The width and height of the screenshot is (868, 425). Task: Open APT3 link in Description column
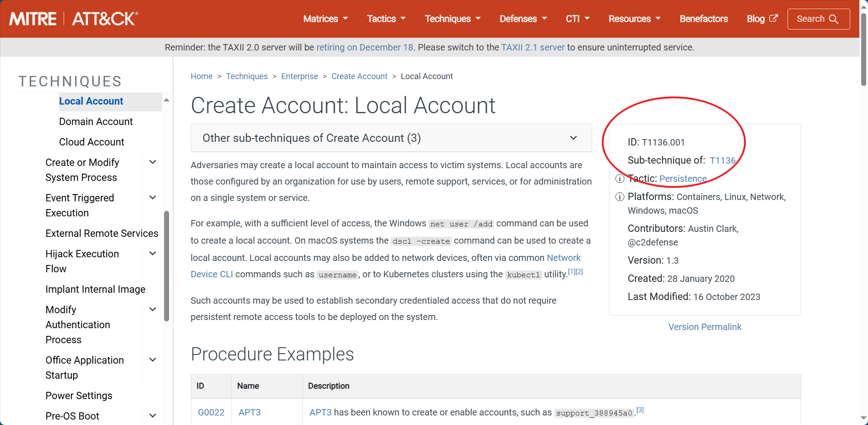click(320, 412)
